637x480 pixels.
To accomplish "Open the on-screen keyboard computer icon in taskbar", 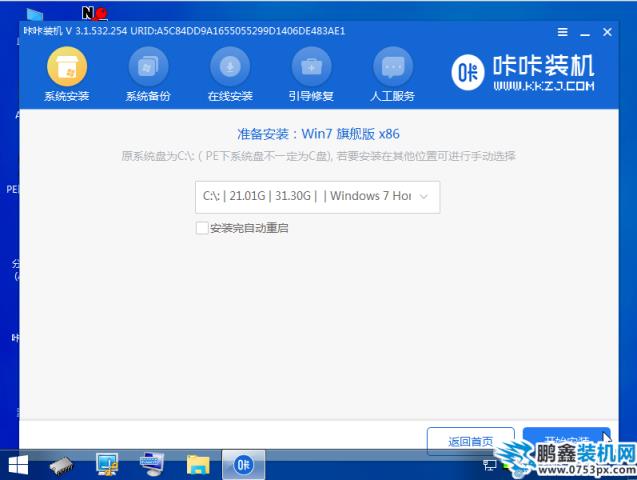I will (x=152, y=464).
